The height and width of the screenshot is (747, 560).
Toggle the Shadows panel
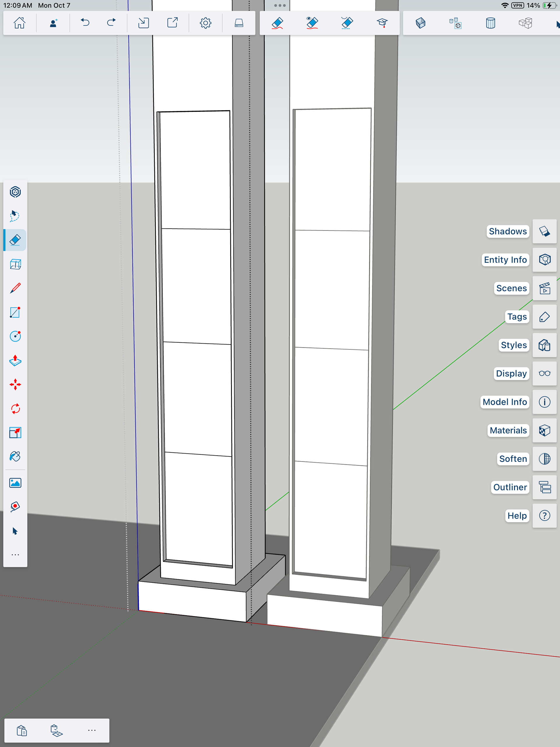pos(544,231)
